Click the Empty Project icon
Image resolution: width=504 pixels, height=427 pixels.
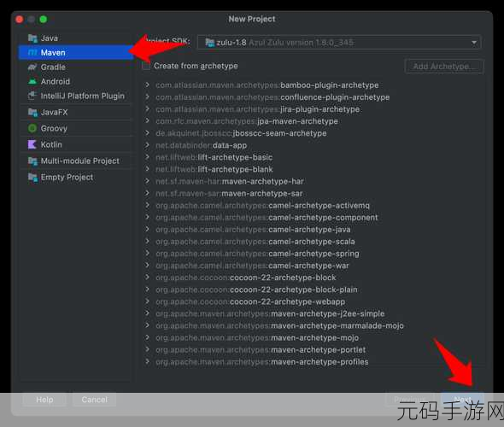(x=32, y=177)
